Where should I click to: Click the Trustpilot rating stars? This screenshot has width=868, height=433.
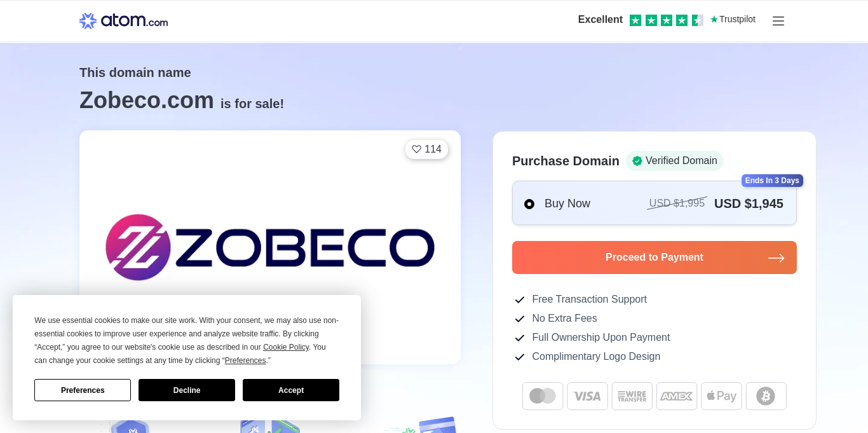666,20
